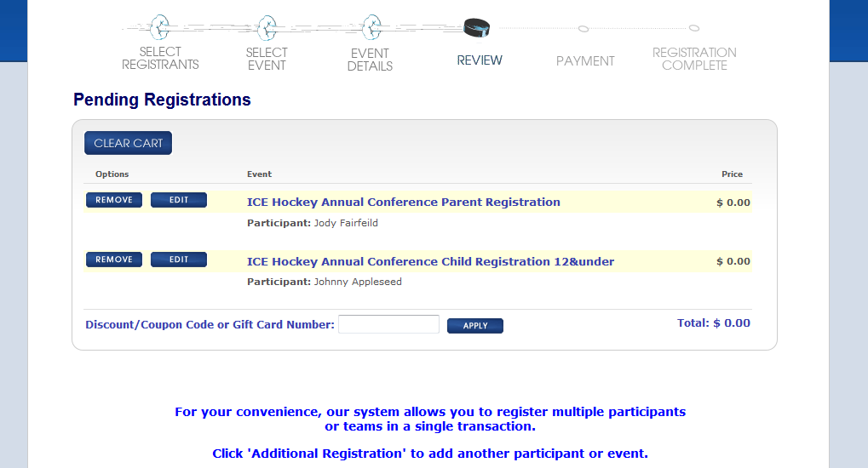Open the Select Event step label
The height and width of the screenshot is (468, 868).
click(x=267, y=59)
